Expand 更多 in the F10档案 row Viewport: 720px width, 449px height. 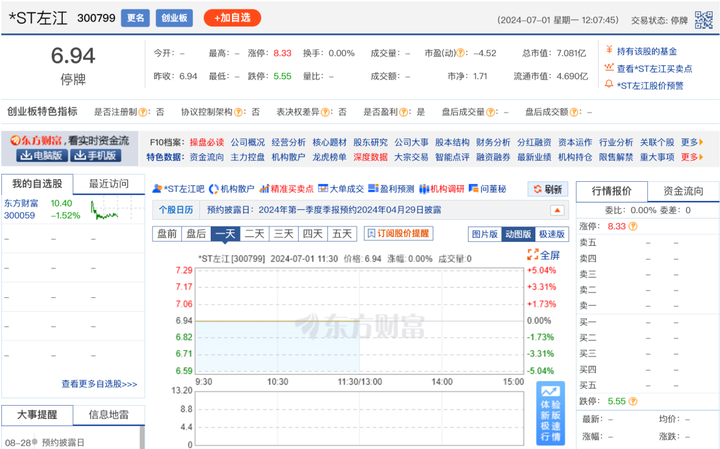point(692,142)
